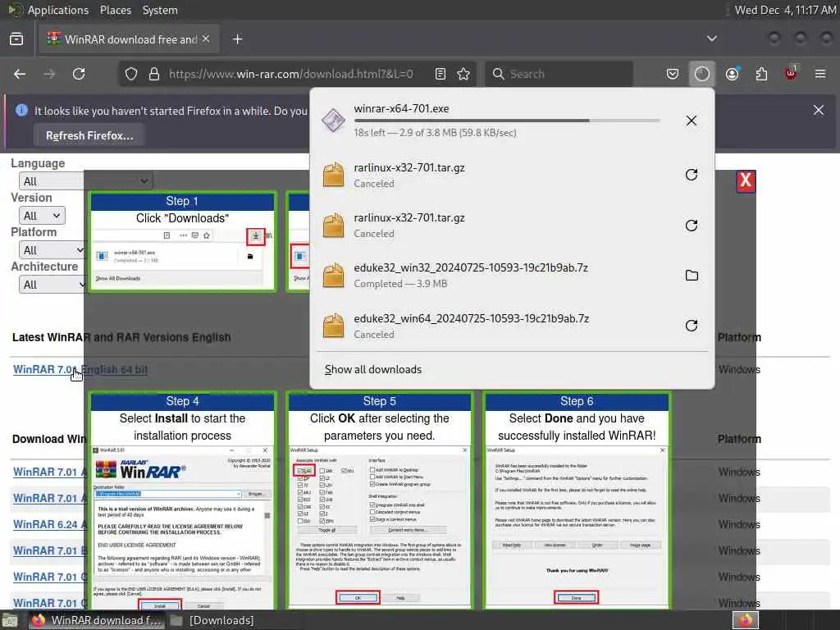Close the WinRAR download tab
Screen dimensions: 840x630
tap(206, 39)
